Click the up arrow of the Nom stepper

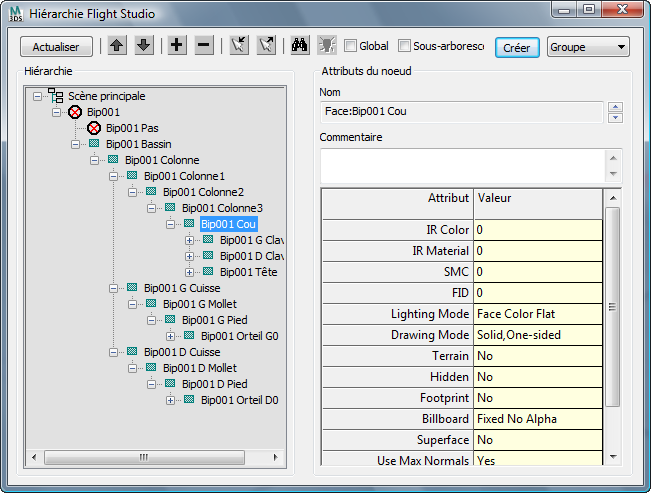(x=615, y=107)
